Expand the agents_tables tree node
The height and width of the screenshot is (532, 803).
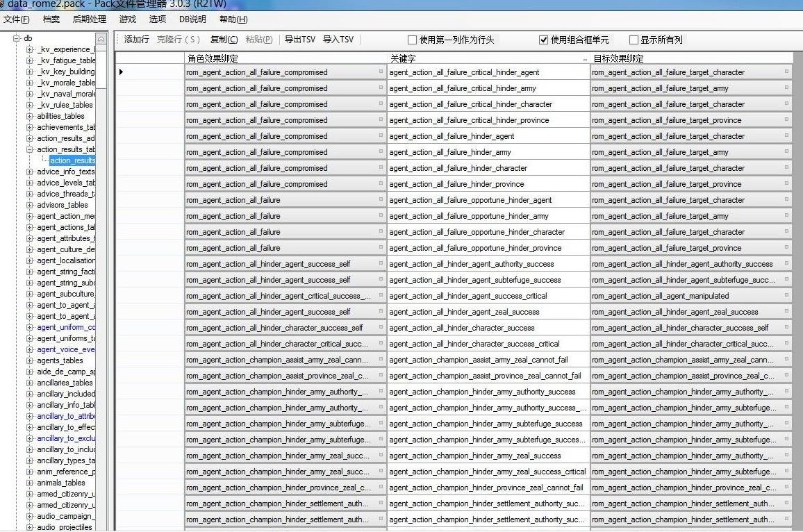pos(30,360)
